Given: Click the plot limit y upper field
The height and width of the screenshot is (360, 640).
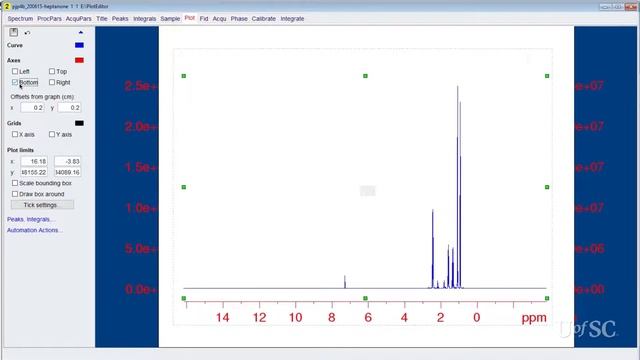Looking at the screenshot, I should [67, 172].
